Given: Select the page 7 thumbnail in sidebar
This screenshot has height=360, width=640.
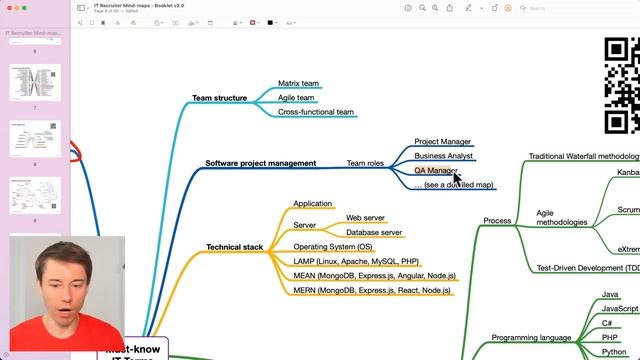Looking at the screenshot, I should [x=35, y=82].
